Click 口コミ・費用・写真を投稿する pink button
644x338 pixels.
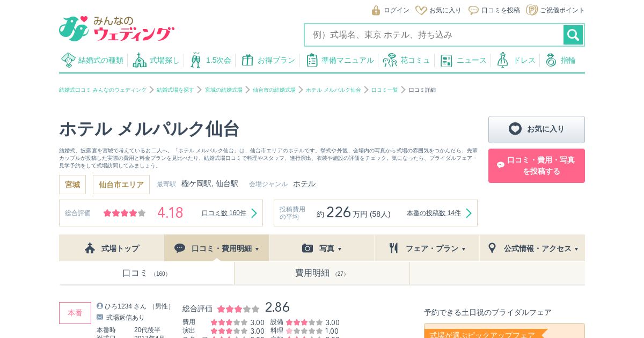click(x=537, y=166)
